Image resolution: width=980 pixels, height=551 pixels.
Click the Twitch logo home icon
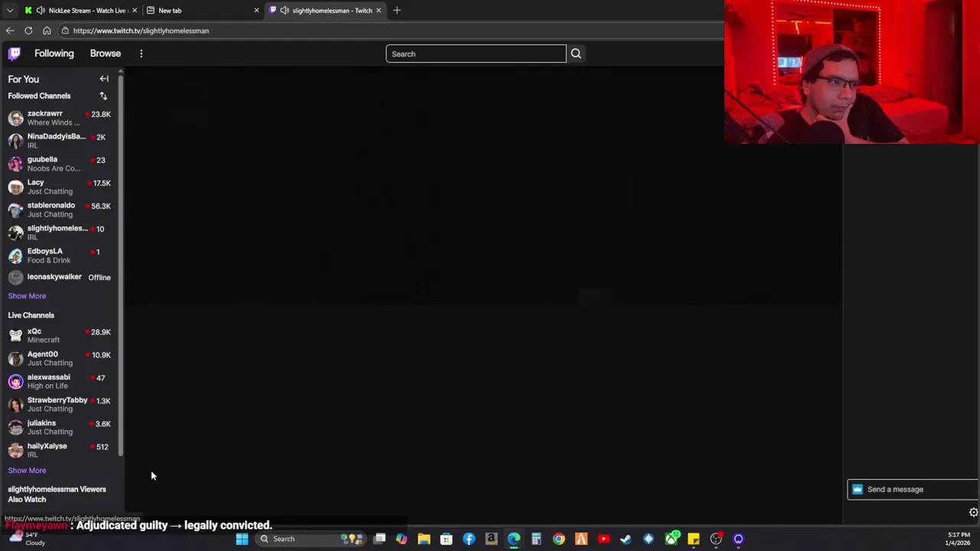pyautogui.click(x=15, y=54)
